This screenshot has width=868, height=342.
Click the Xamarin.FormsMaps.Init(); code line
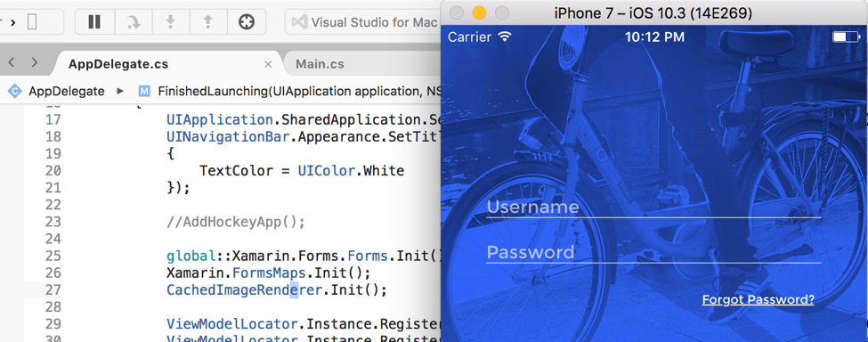coord(268,273)
